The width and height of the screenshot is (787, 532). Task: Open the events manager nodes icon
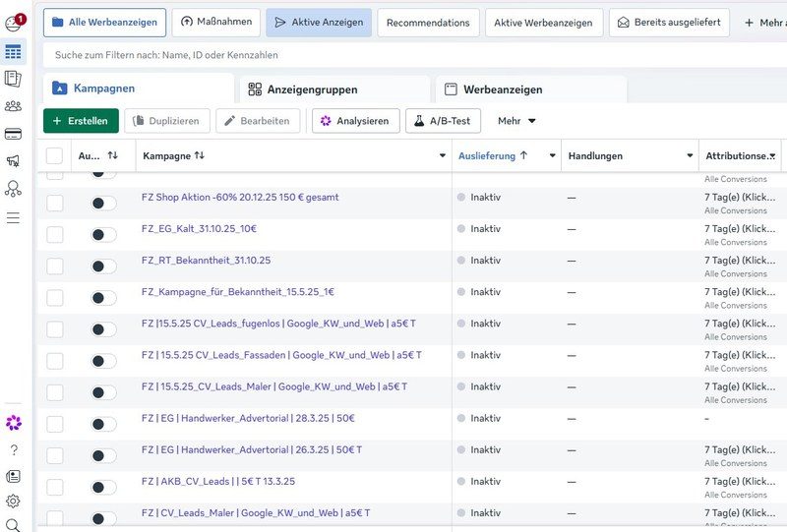tap(13, 189)
